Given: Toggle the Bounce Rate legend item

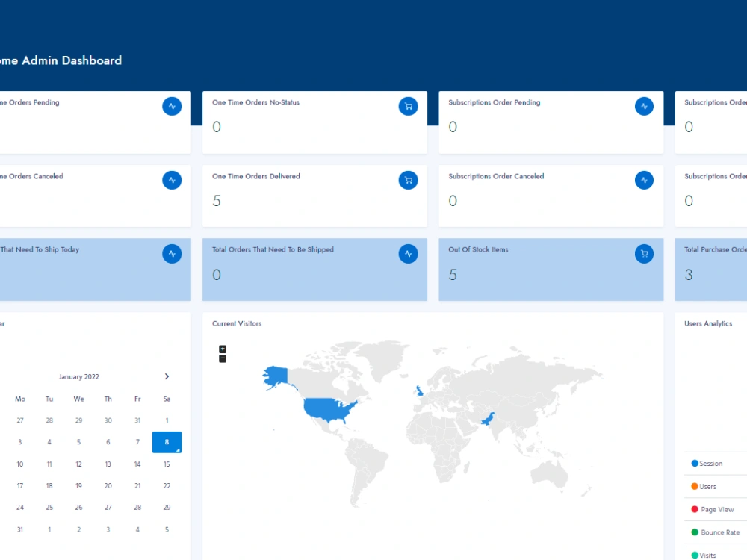Looking at the screenshot, I should tap(716, 532).
